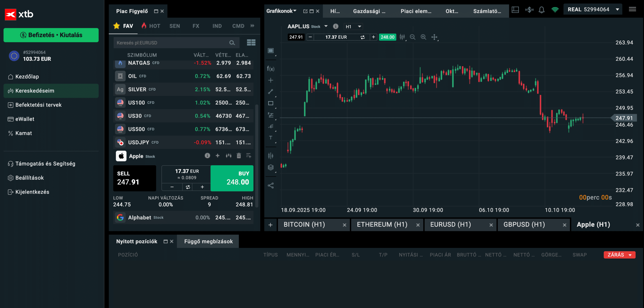
Task: Open the ZÁRÁS close-positions dropdown
Action: (619, 255)
